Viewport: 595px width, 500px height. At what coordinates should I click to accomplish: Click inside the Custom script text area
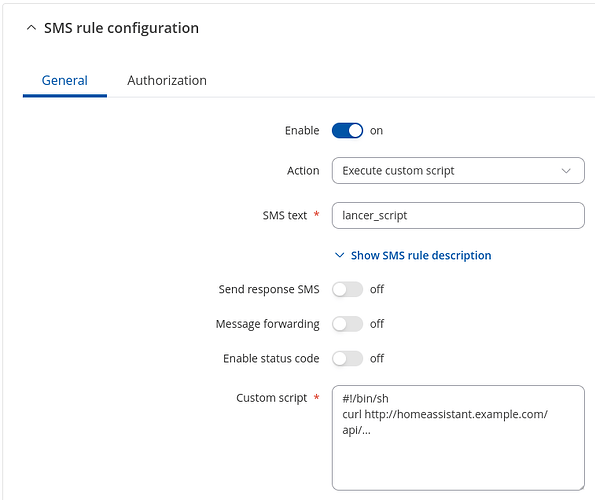pyautogui.click(x=458, y=438)
